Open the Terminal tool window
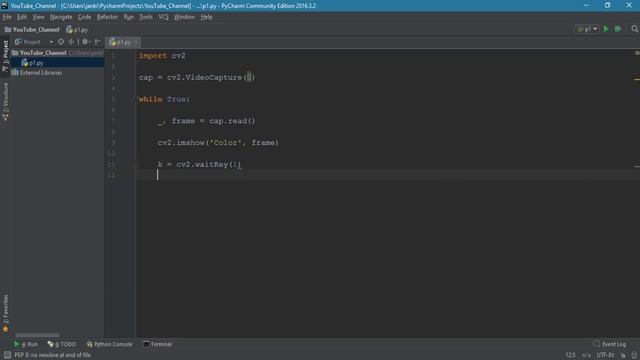The width and height of the screenshot is (640, 360). (x=158, y=344)
